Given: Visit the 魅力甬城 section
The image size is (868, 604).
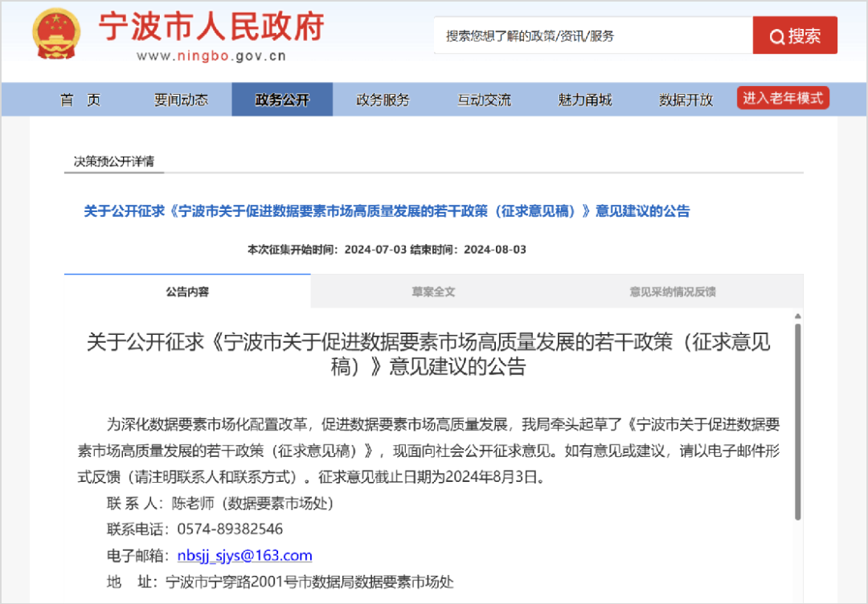Looking at the screenshot, I should [585, 100].
